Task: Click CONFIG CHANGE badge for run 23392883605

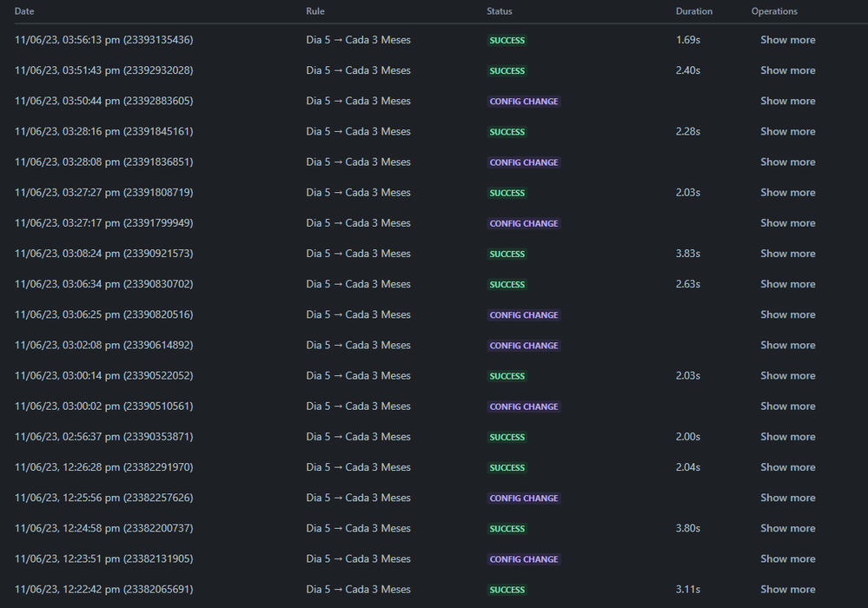Action: pyautogui.click(x=524, y=102)
